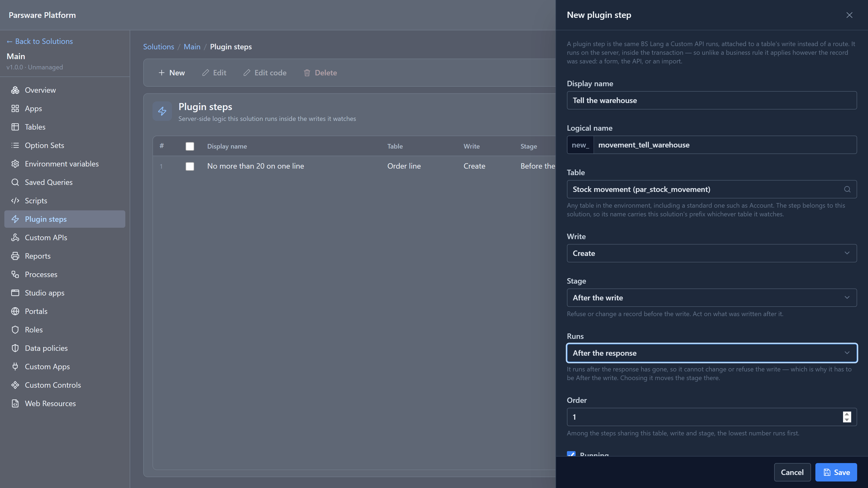Image resolution: width=868 pixels, height=488 pixels.
Task: Open Data policies in sidebar
Action: (x=65, y=348)
